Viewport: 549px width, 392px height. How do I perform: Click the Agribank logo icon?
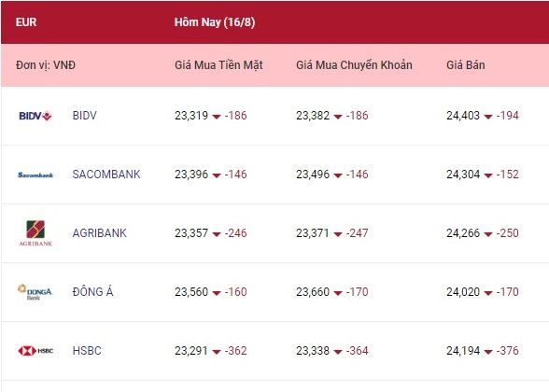coord(35,233)
